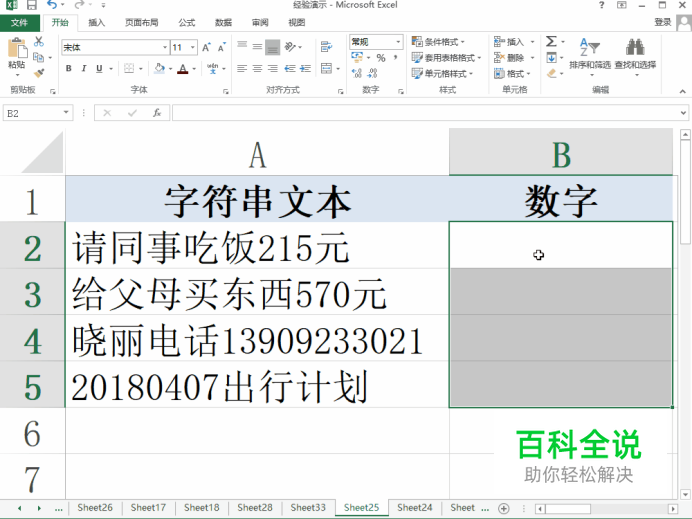Toggle middle vertical align
This screenshot has height=519, width=692.
[257, 46]
